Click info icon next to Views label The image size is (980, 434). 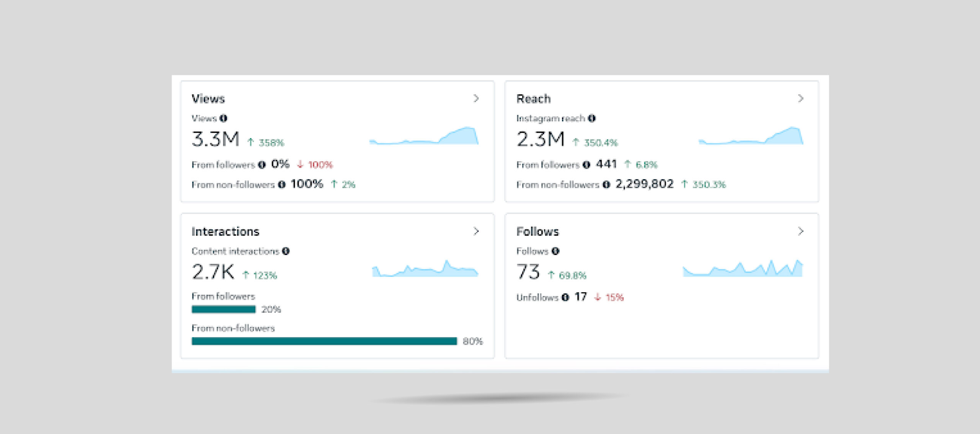coord(224,118)
